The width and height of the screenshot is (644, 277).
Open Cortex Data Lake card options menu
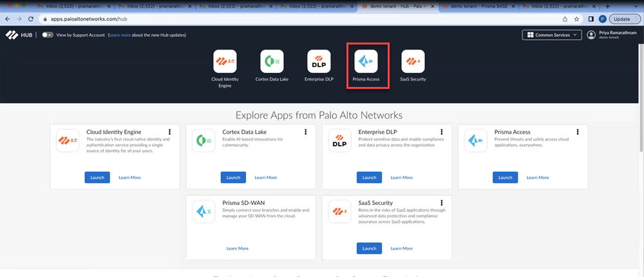point(305,132)
